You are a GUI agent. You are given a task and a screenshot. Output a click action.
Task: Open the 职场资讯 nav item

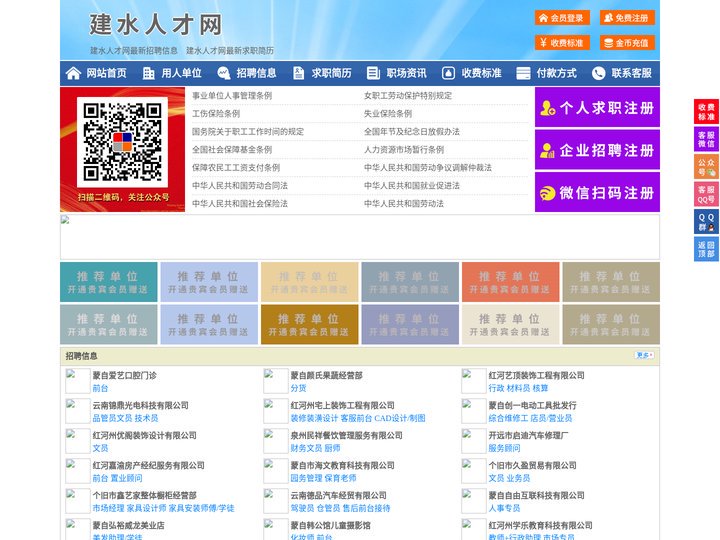click(x=406, y=73)
